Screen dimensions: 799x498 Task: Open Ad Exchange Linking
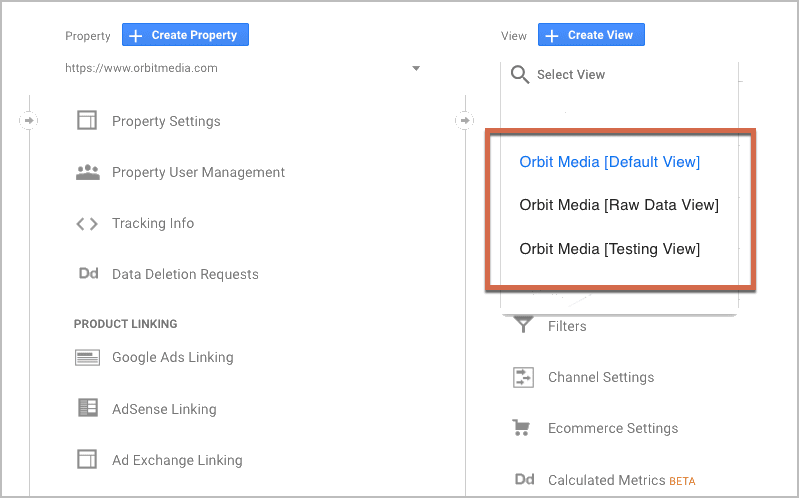click(177, 460)
